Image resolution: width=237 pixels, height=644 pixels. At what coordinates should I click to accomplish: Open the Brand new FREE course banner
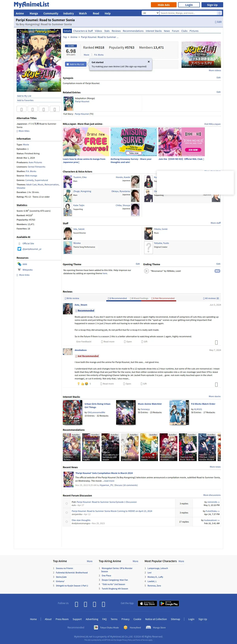86,142
